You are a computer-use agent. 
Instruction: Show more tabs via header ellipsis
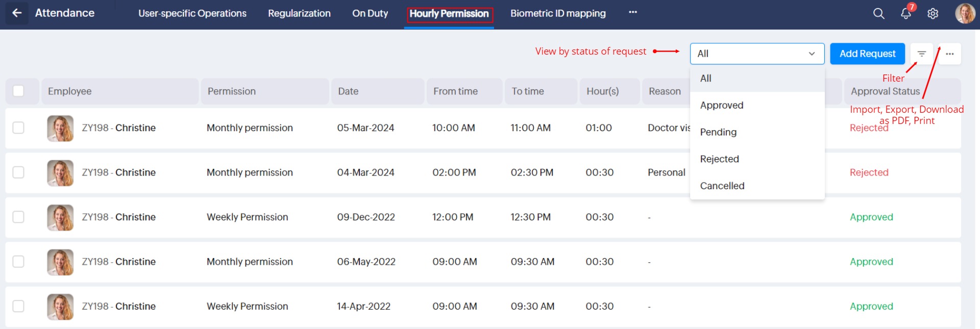coord(633,12)
